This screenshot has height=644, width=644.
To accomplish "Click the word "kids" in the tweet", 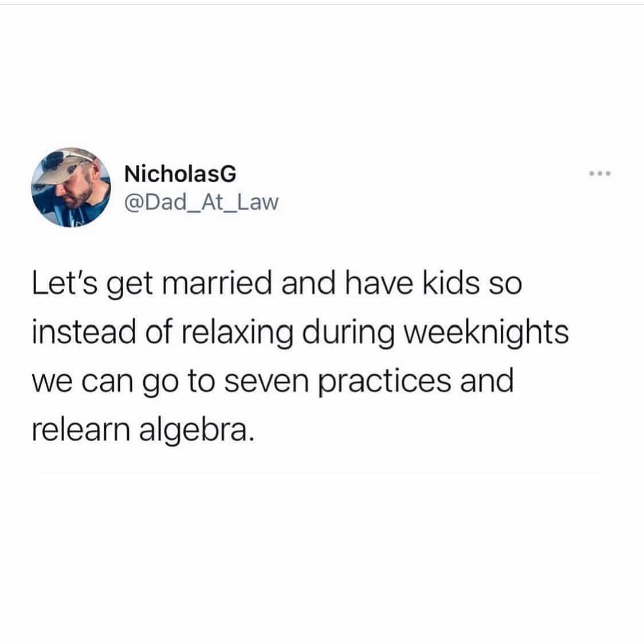I will pyautogui.click(x=451, y=284).
